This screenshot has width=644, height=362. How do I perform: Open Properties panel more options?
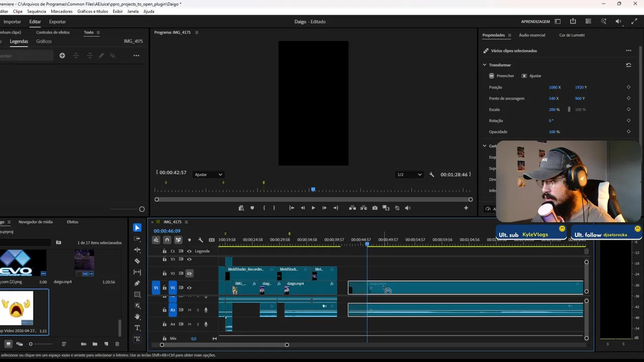(x=628, y=51)
